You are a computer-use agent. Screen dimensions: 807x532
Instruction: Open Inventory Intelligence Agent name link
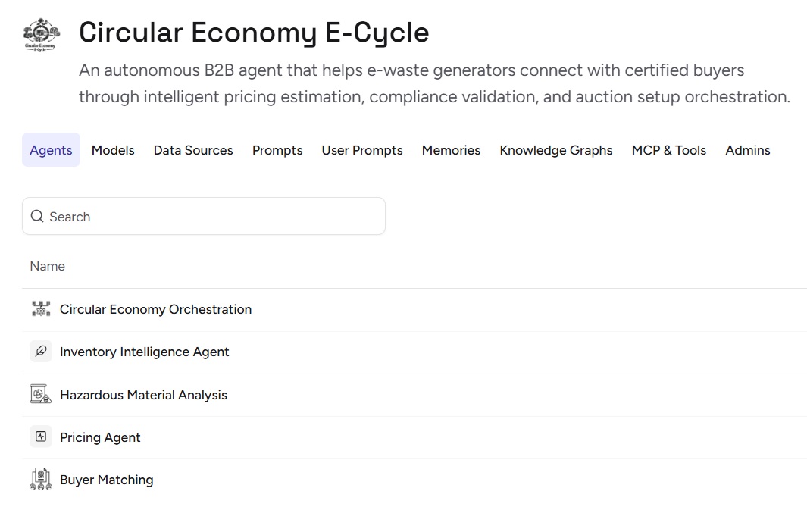144,352
